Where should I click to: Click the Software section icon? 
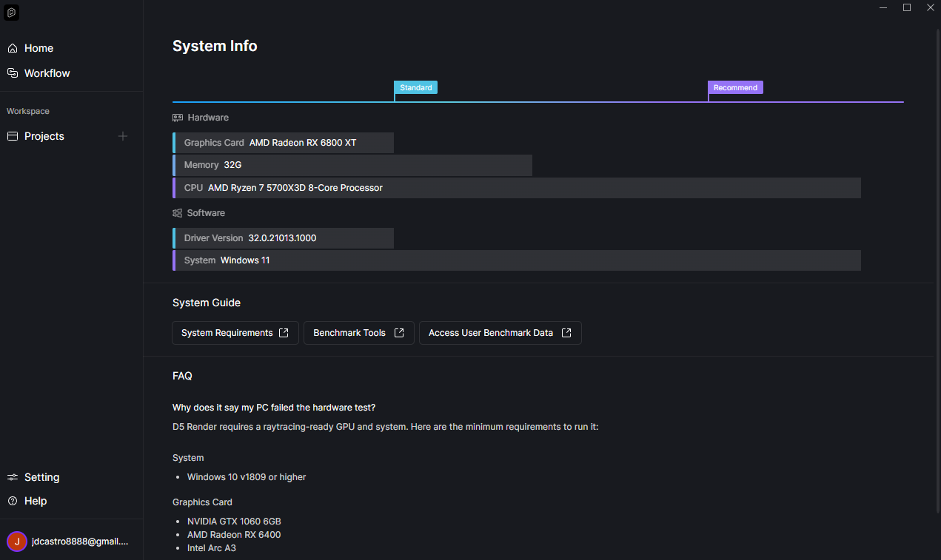(178, 213)
